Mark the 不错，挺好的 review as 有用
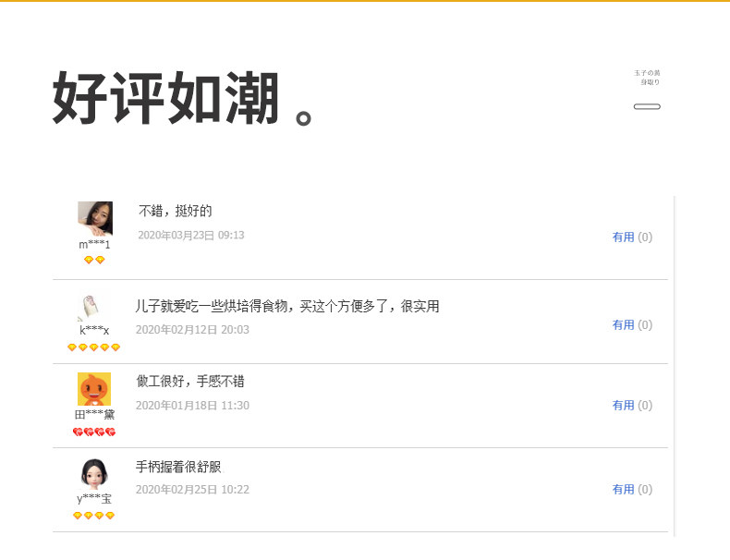 coord(632,237)
